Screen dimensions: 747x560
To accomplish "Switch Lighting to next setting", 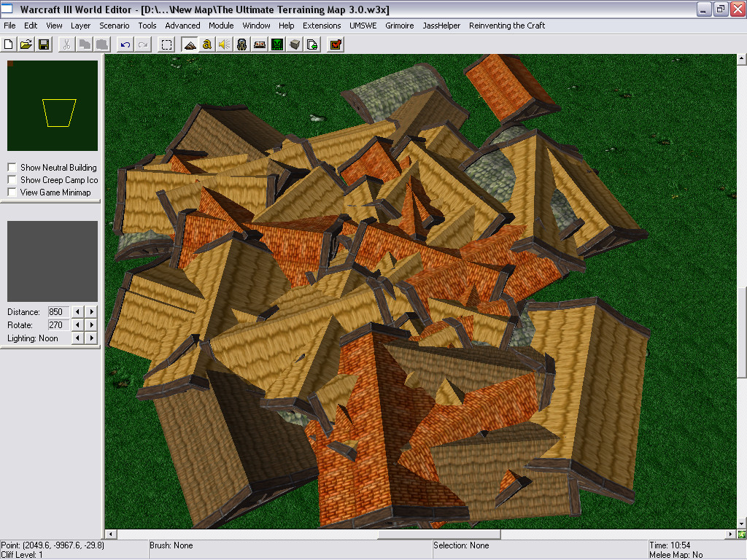I will (x=91, y=338).
